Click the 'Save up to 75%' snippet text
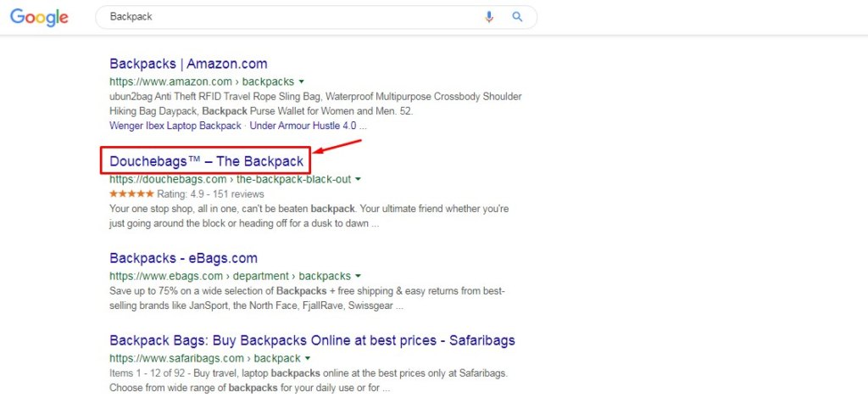The image size is (868, 415). 307,299
